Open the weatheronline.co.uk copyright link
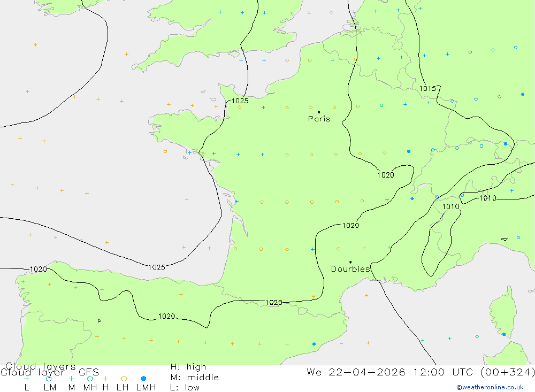The image size is (535, 392). [x=490, y=387]
